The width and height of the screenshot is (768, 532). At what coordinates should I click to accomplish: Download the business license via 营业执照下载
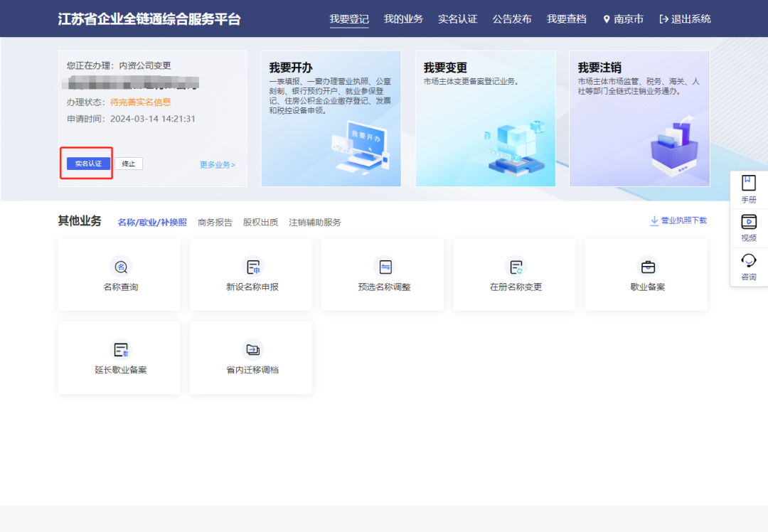(x=679, y=220)
